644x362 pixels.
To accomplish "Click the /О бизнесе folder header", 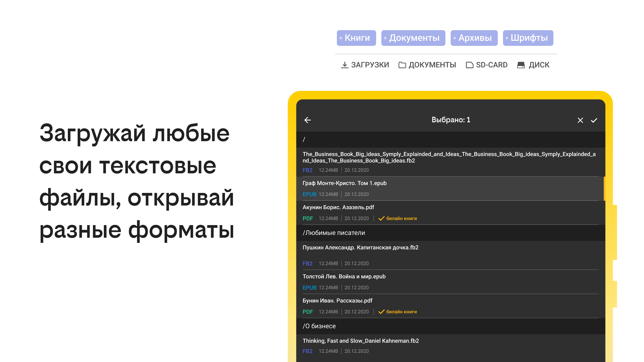I will 450,326.
